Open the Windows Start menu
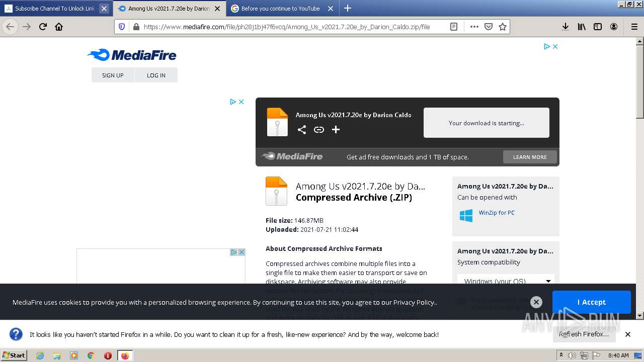The width and height of the screenshot is (644, 362). pyautogui.click(x=14, y=355)
